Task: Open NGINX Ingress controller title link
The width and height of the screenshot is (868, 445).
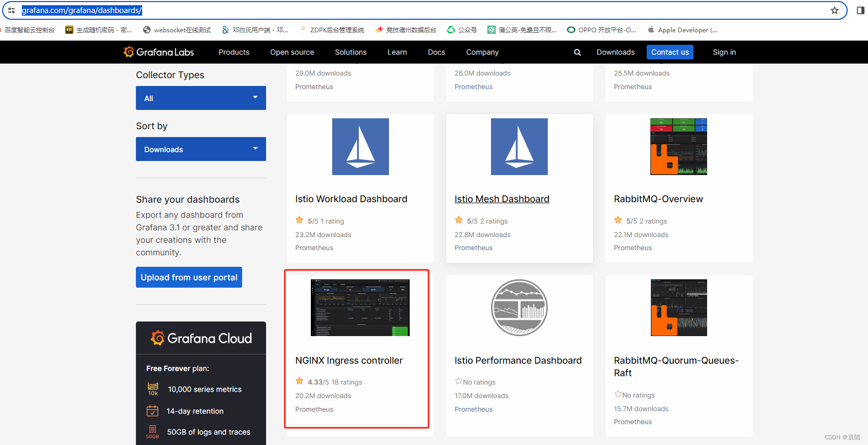Action: point(349,361)
